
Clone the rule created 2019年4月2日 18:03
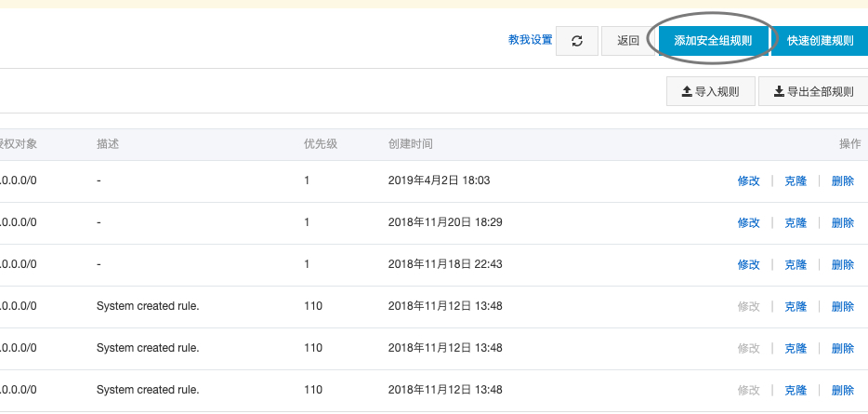796,181
